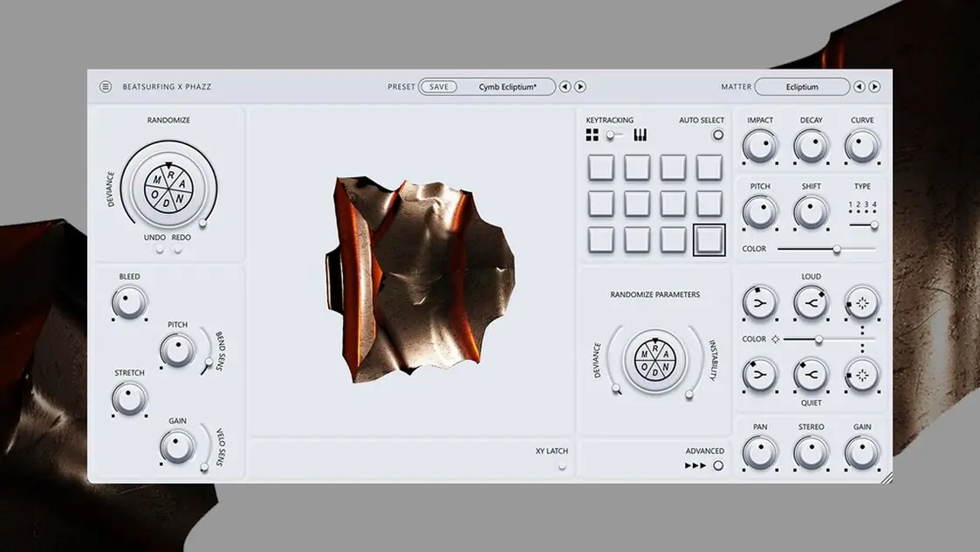This screenshot has height=552, width=980.
Task: Spin the RANDOMIZE deviance wheel
Action: [168, 188]
